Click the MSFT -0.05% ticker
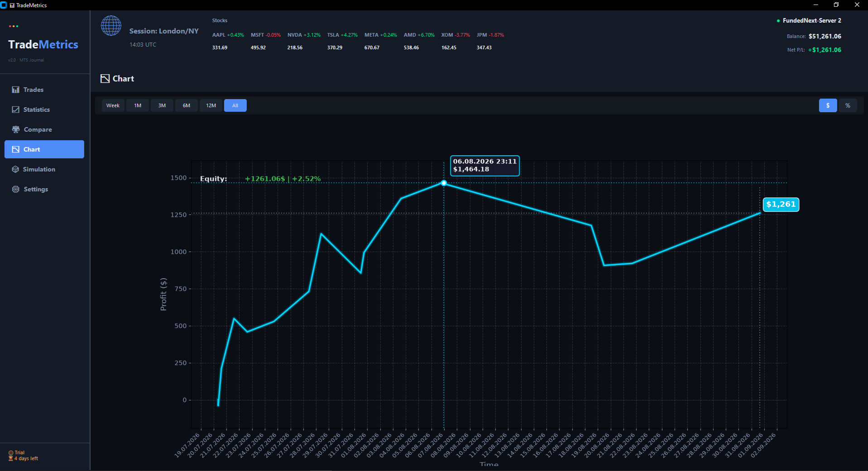Screen dimensions: 868x471 pos(266,35)
